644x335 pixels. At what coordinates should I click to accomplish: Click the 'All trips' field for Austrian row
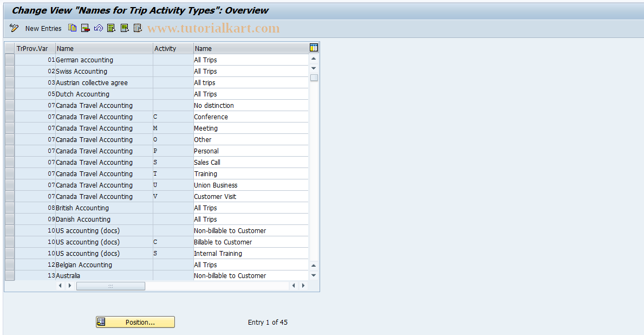[x=251, y=82]
